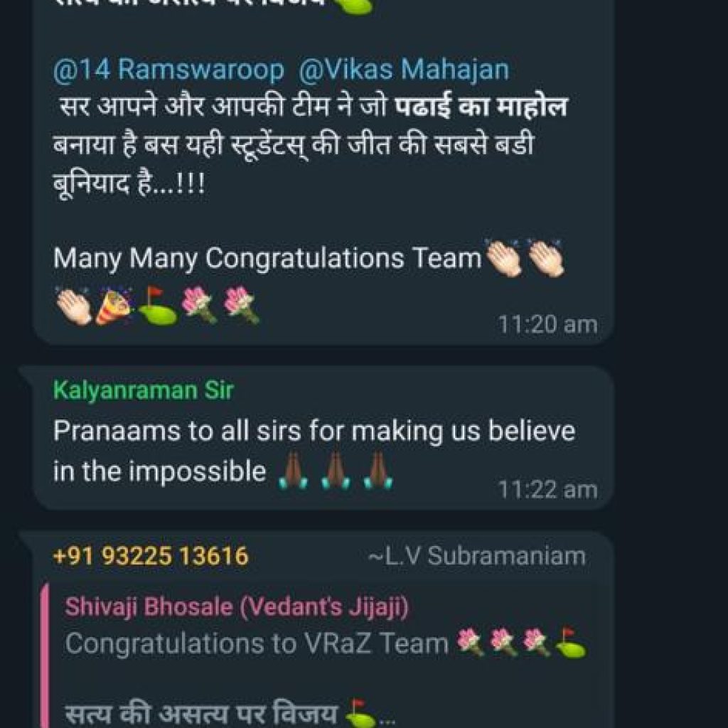Select the 11:22 am timestamp

click(x=547, y=490)
